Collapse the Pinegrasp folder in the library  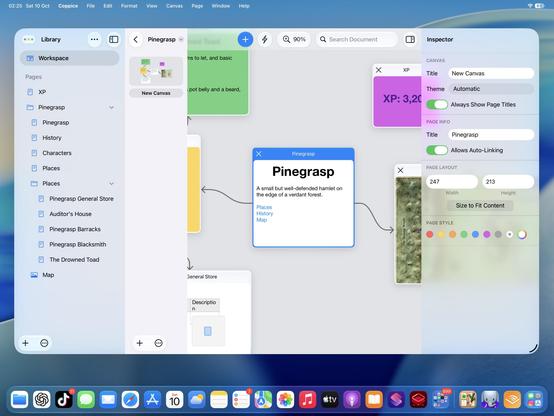[x=111, y=107]
